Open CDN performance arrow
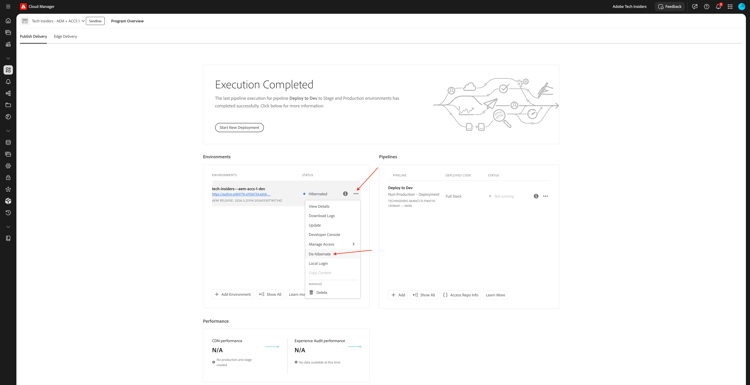This screenshot has height=385, width=750. point(272,347)
